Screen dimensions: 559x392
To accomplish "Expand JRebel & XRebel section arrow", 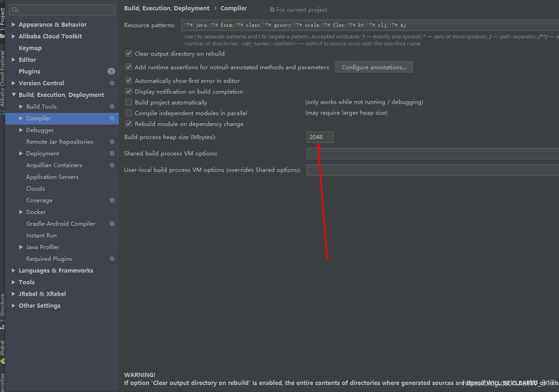I will [x=14, y=294].
